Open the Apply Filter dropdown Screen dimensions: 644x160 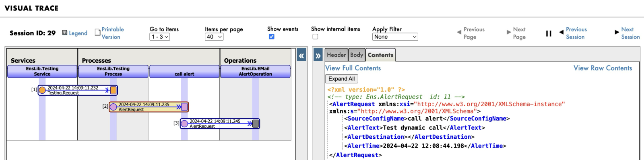(x=395, y=37)
